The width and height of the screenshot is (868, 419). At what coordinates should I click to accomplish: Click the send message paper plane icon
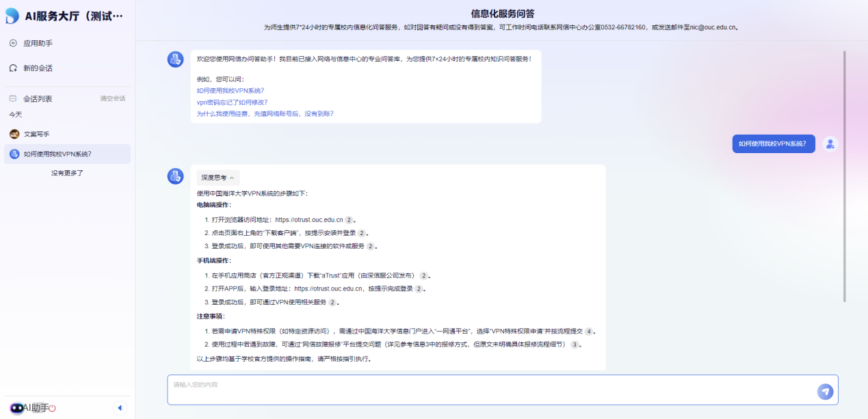[x=826, y=391]
